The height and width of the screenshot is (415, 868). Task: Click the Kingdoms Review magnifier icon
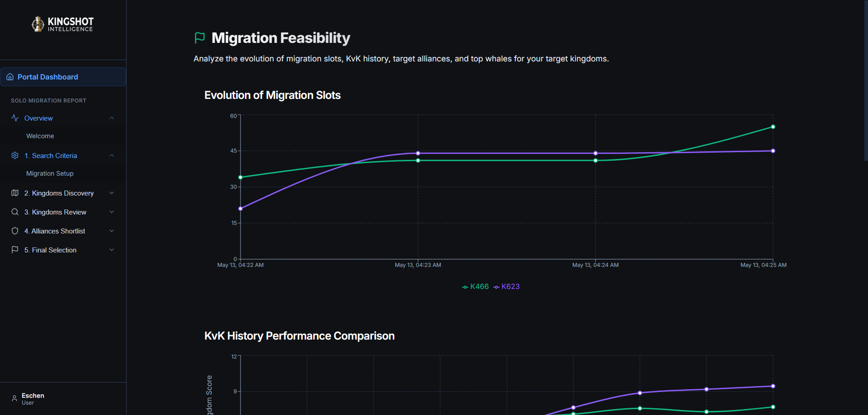(x=15, y=212)
